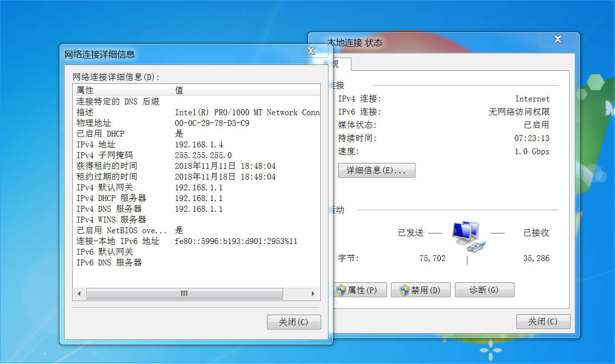Select value fe80::5996:b193:d901:2953%11
The image size is (615, 364).
[x=236, y=241]
